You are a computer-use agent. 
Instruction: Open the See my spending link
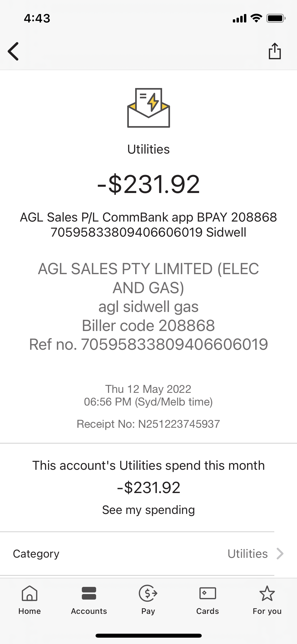tap(148, 510)
